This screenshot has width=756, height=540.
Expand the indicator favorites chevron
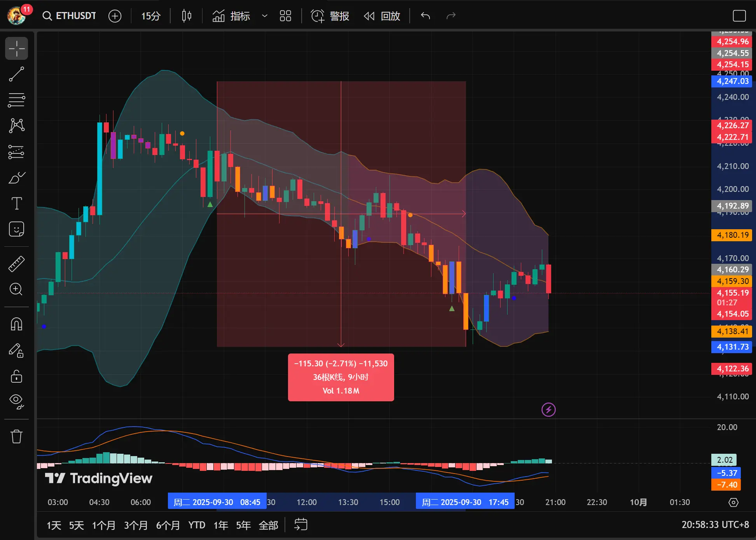265,16
